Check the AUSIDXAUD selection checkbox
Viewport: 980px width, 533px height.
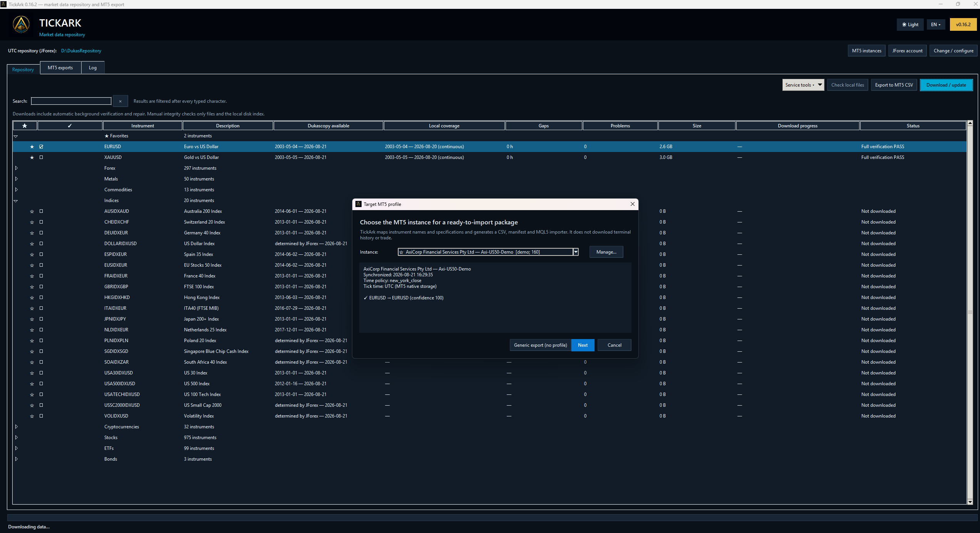coord(41,211)
